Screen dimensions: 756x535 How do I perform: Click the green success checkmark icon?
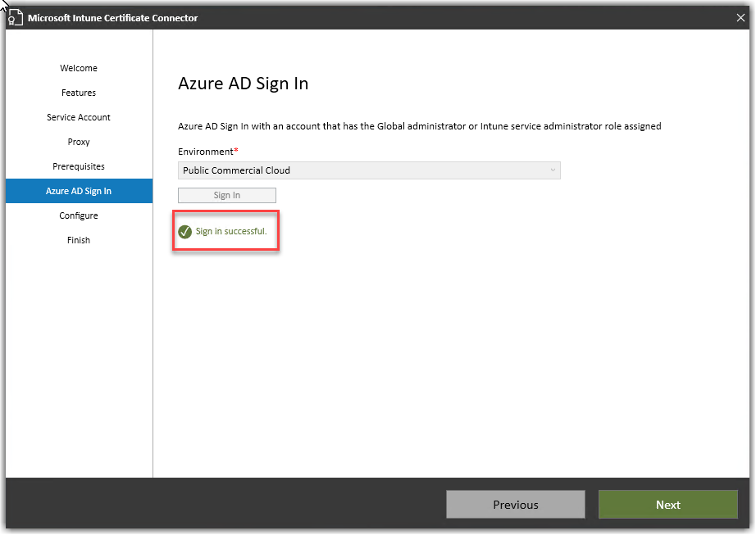coord(184,232)
